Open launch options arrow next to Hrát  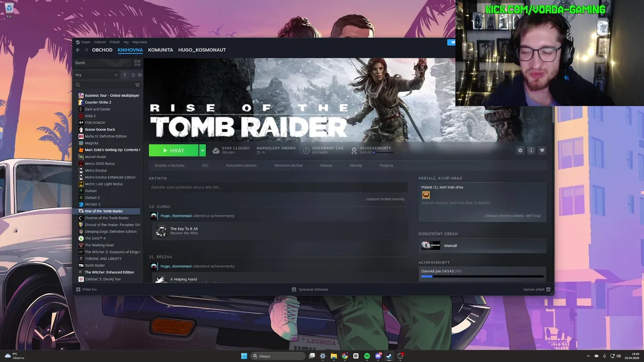202,150
